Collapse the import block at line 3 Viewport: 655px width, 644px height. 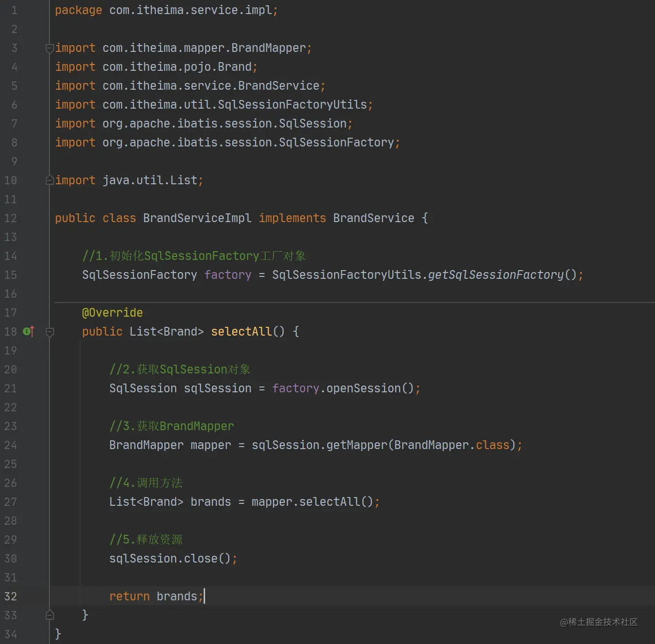(x=49, y=48)
